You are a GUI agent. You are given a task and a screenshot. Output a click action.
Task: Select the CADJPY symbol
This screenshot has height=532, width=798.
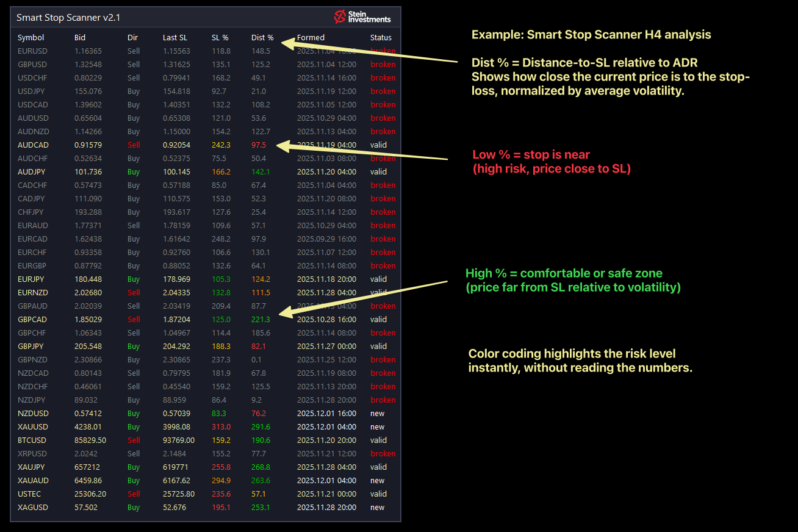point(31,199)
